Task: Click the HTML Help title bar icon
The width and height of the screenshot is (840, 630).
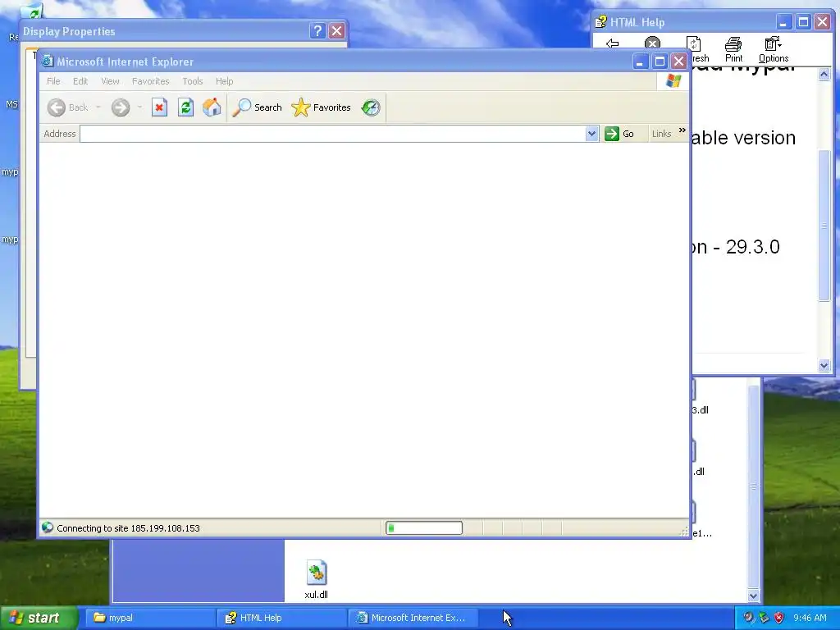Action: pos(601,22)
